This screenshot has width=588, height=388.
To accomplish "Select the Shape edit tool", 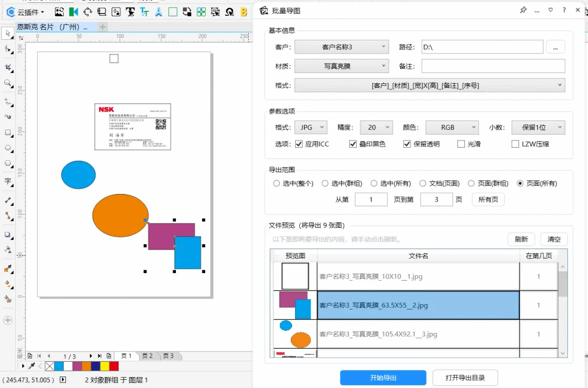I will [8, 49].
